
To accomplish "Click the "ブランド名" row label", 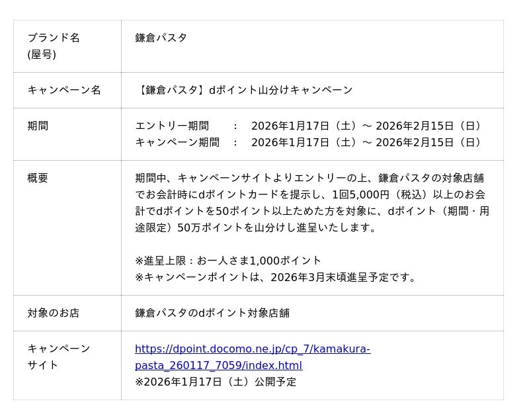I will [54, 38].
